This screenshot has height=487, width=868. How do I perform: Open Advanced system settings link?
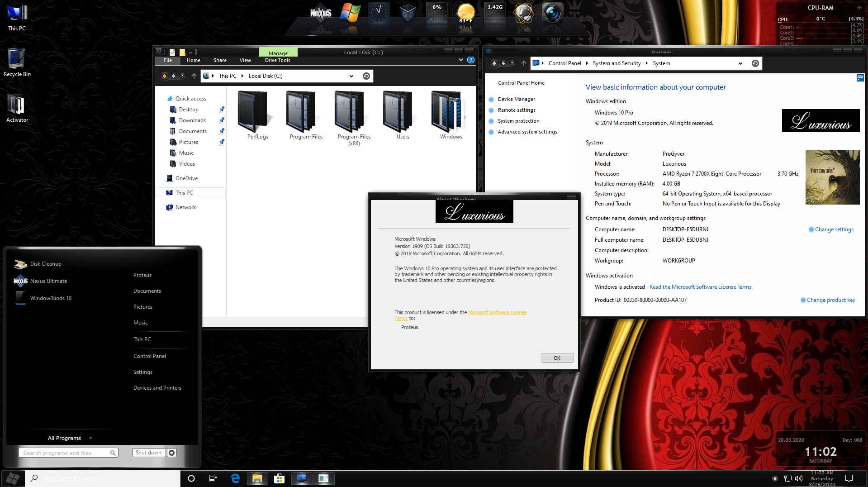tap(527, 132)
